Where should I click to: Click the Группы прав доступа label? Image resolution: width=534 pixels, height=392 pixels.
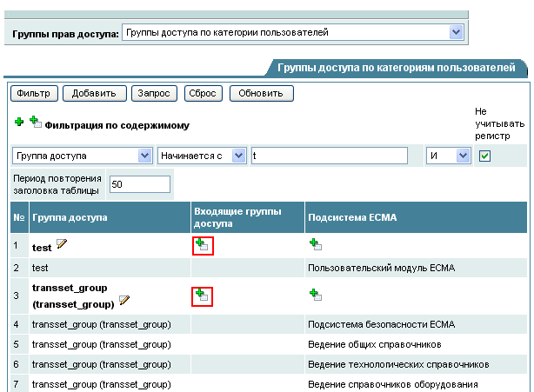point(65,34)
